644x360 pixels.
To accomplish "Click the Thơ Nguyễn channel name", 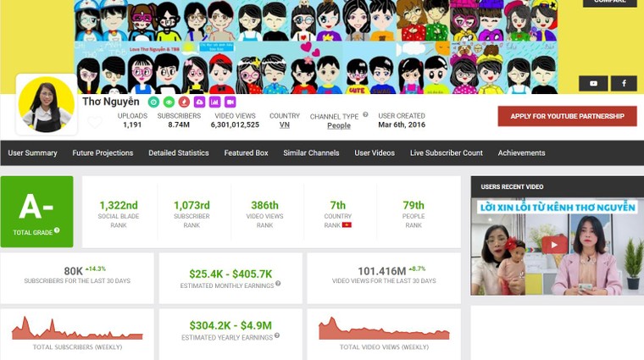I will coord(111,102).
